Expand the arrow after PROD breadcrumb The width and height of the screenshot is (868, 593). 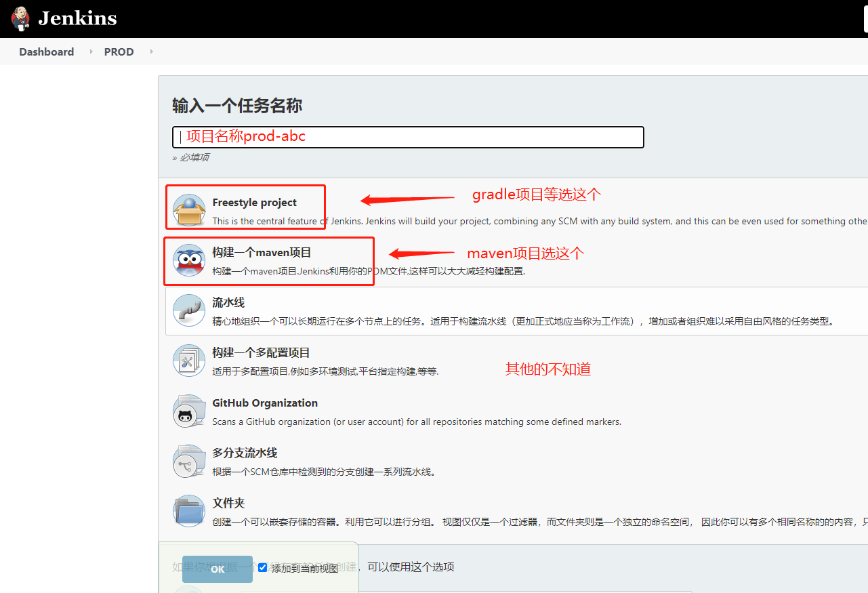151,52
